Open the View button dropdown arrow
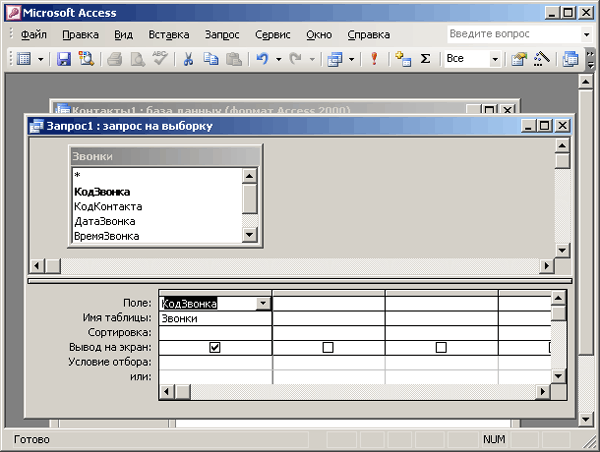The image size is (600, 452). pyautogui.click(x=41, y=59)
